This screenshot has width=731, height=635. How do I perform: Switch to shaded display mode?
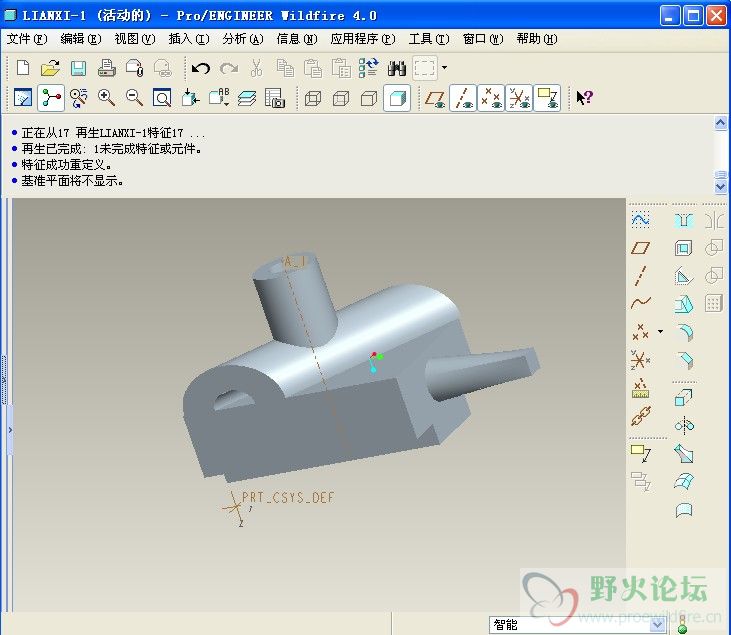click(397, 98)
